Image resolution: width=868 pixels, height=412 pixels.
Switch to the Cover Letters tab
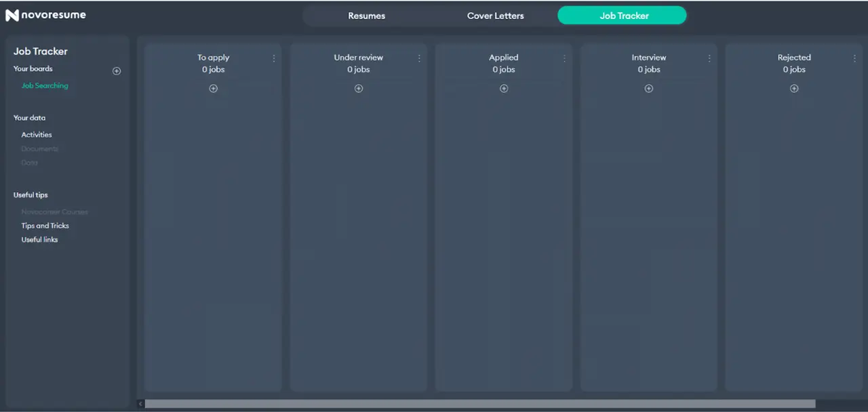coord(495,16)
